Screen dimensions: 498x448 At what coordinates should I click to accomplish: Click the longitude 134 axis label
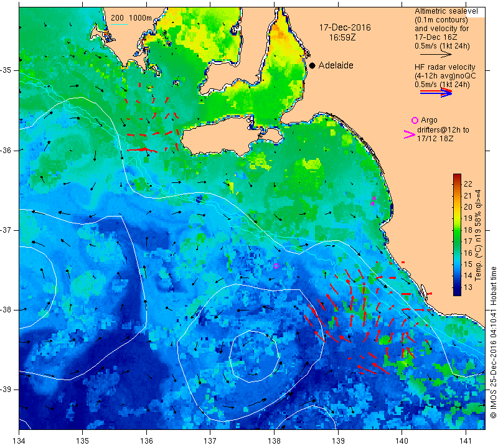coord(19,441)
